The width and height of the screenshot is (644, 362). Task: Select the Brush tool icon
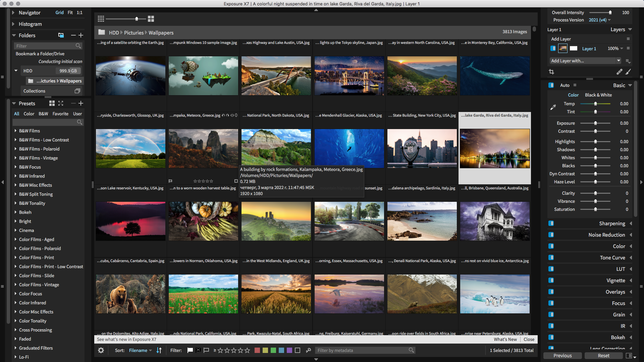tap(628, 72)
